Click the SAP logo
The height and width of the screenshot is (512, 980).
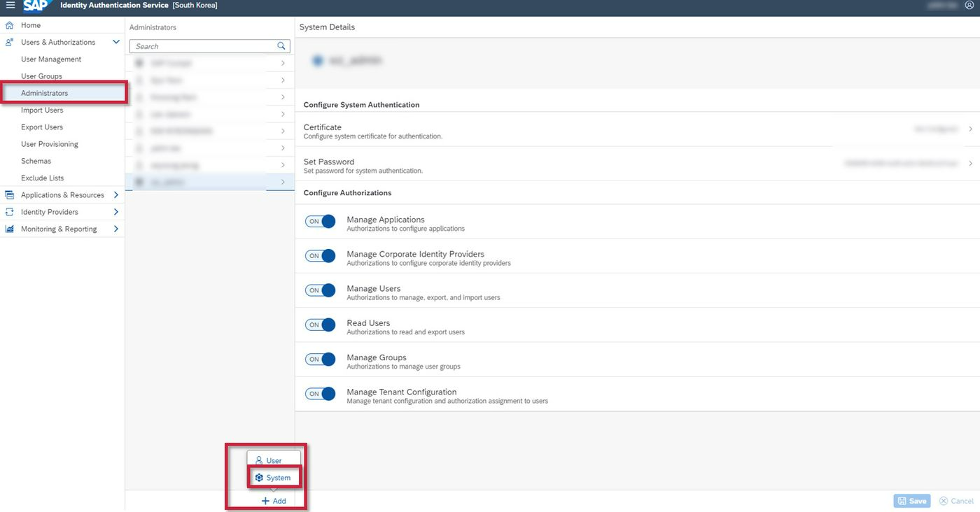click(x=36, y=6)
